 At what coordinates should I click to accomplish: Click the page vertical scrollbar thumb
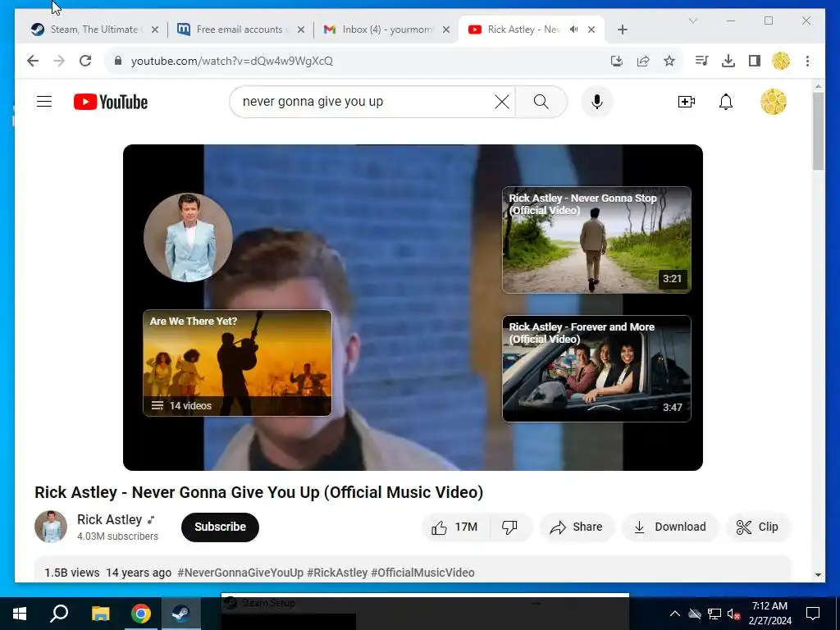[x=818, y=131]
